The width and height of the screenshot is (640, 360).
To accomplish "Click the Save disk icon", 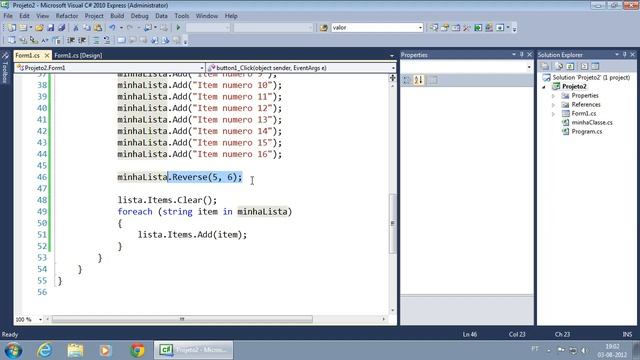I will 51,28.
